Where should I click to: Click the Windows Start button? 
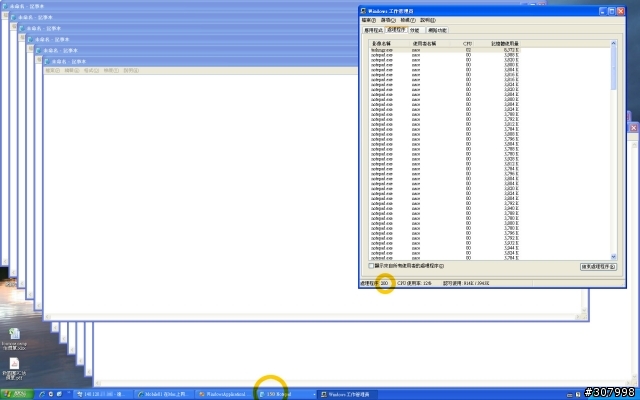coord(16,394)
